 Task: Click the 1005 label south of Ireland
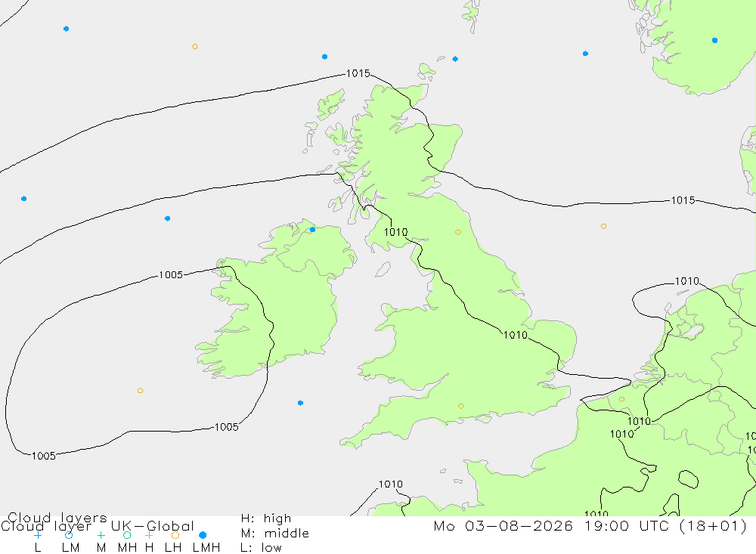coord(227,427)
